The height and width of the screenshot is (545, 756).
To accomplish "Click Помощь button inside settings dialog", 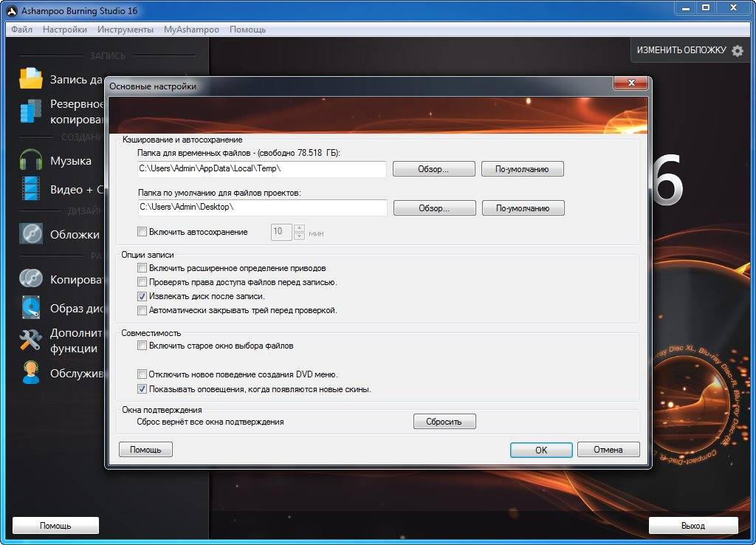I will [145, 450].
